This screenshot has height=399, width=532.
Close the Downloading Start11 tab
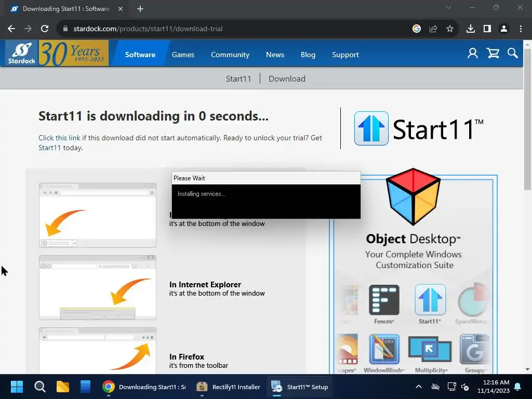[121, 9]
